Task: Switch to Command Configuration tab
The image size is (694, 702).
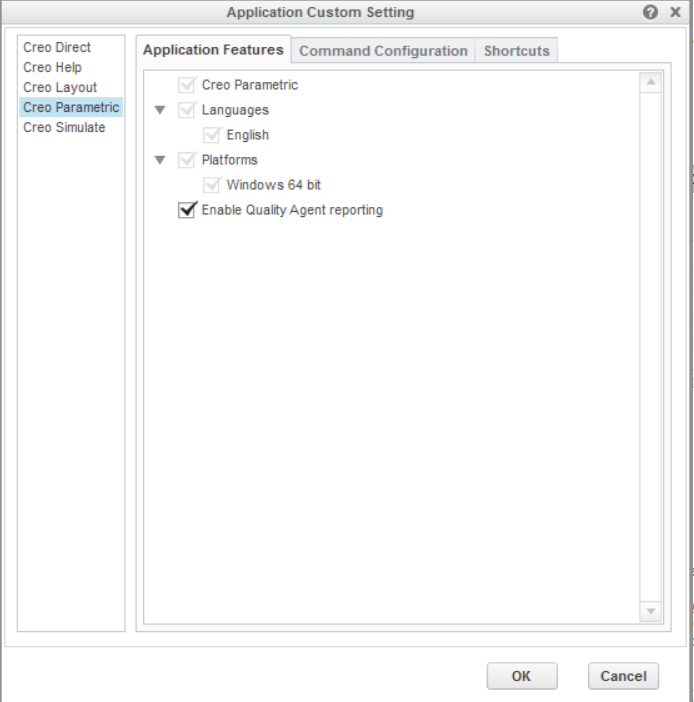Action: 383,51
